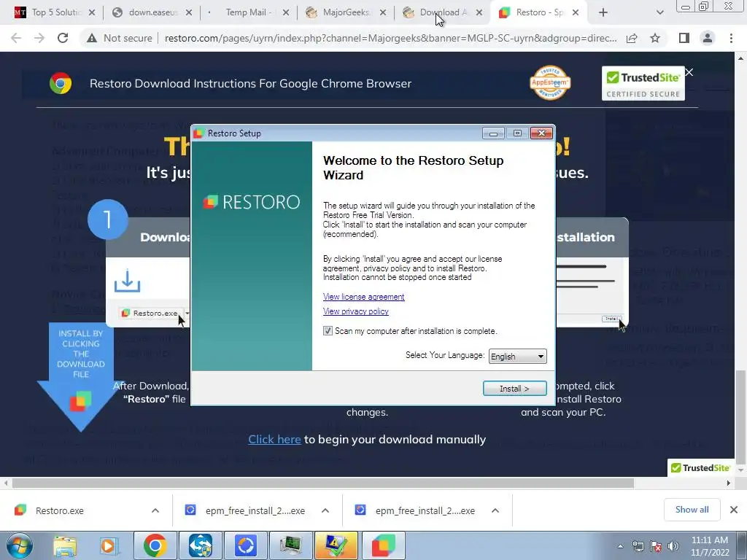Click the Restoro icon on the taskbar

click(384, 545)
